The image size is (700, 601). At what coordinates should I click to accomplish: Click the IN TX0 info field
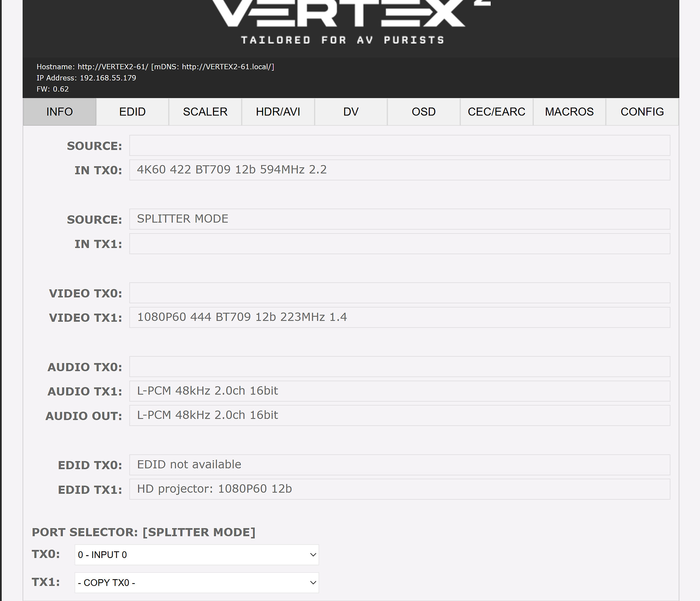click(399, 170)
